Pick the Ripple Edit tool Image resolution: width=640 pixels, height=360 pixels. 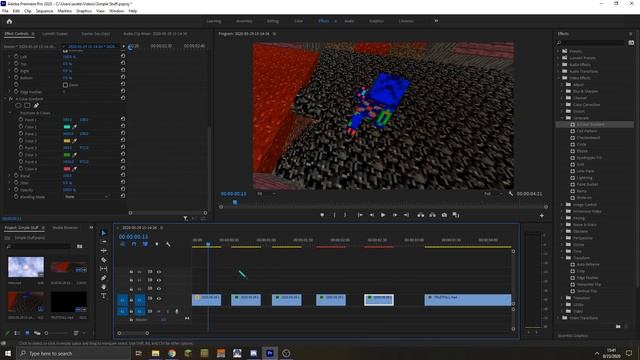pyautogui.click(x=104, y=251)
